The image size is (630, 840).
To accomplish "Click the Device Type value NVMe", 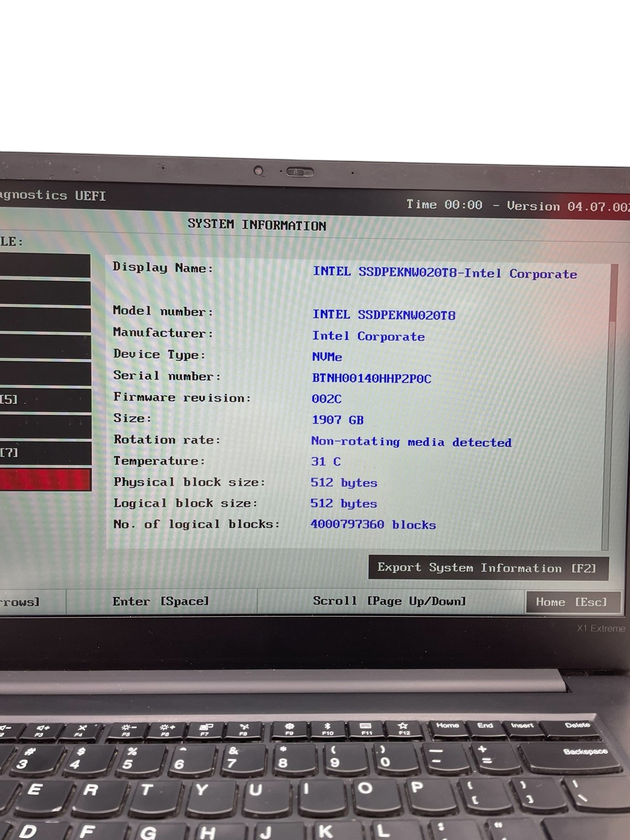I will (327, 357).
